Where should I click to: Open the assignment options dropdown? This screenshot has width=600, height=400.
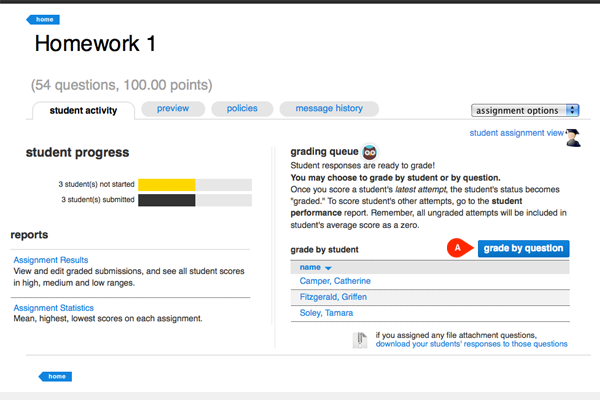[x=525, y=110]
